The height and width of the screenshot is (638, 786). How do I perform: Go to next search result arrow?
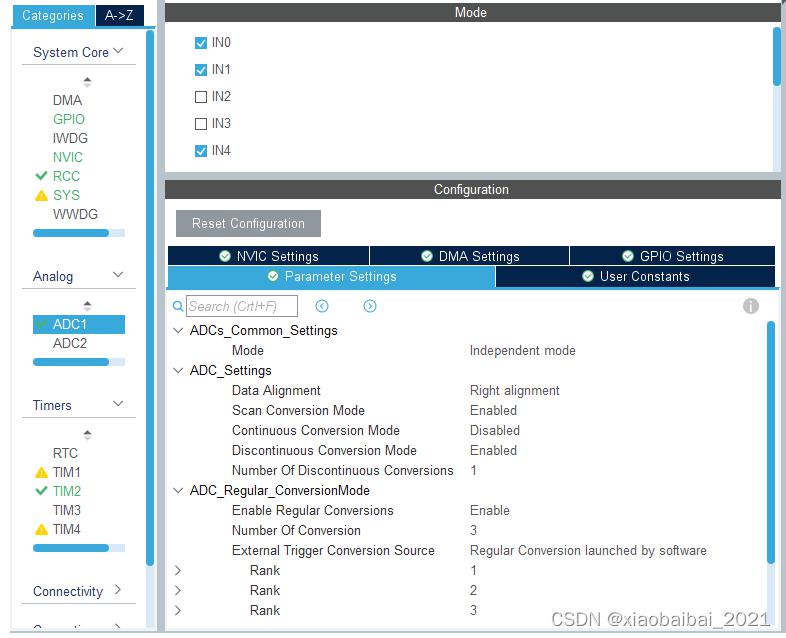click(370, 306)
